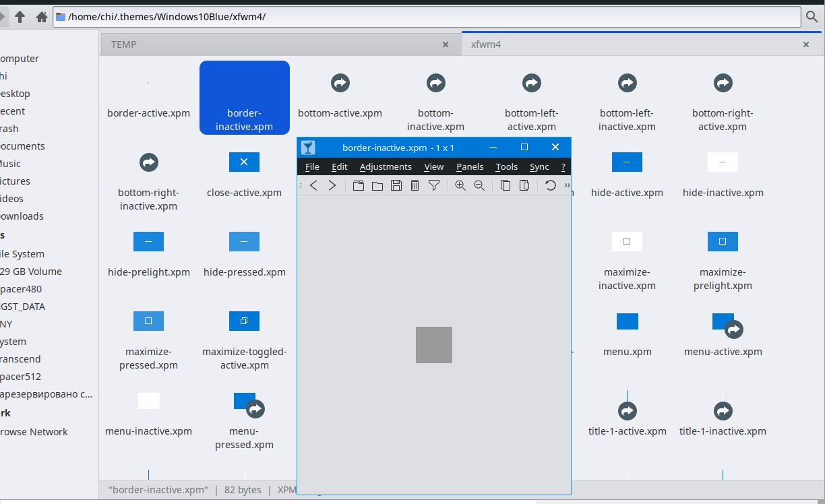
Task: Select menu-pressed.xpm file thumbnail
Action: (x=249, y=405)
